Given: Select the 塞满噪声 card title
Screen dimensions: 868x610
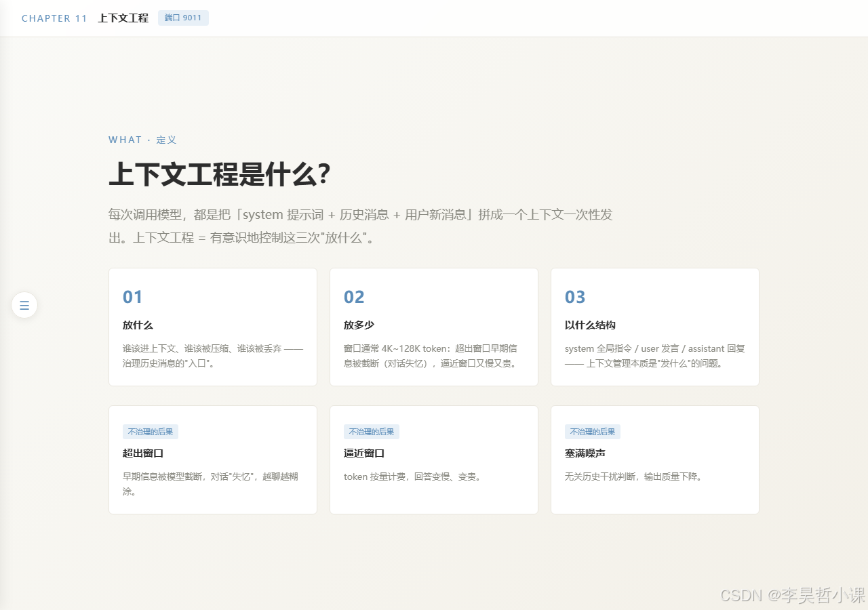Looking at the screenshot, I should (585, 453).
